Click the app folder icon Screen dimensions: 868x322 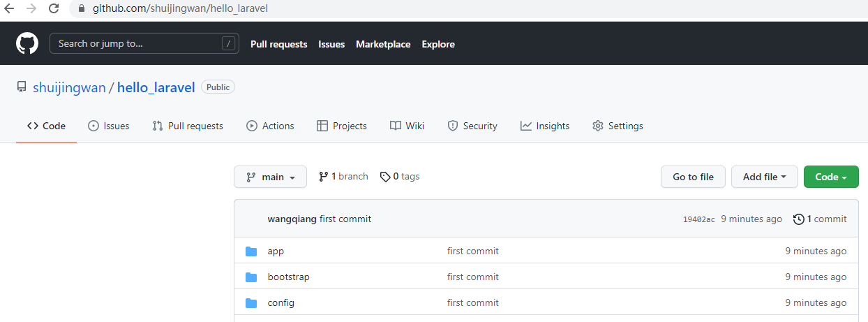(251, 251)
